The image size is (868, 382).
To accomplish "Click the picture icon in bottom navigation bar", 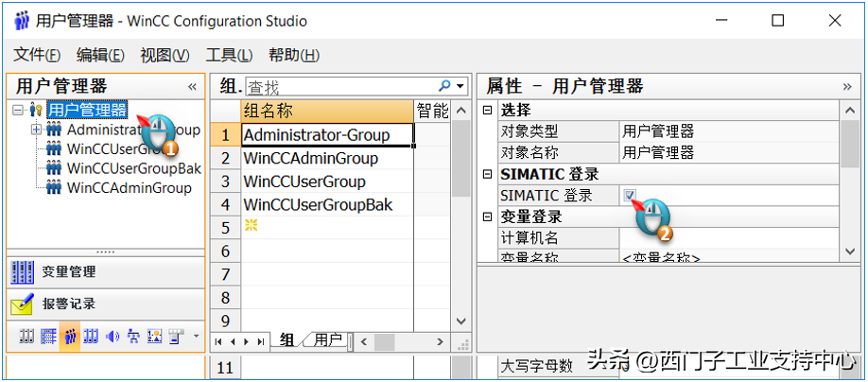I will coord(154,337).
